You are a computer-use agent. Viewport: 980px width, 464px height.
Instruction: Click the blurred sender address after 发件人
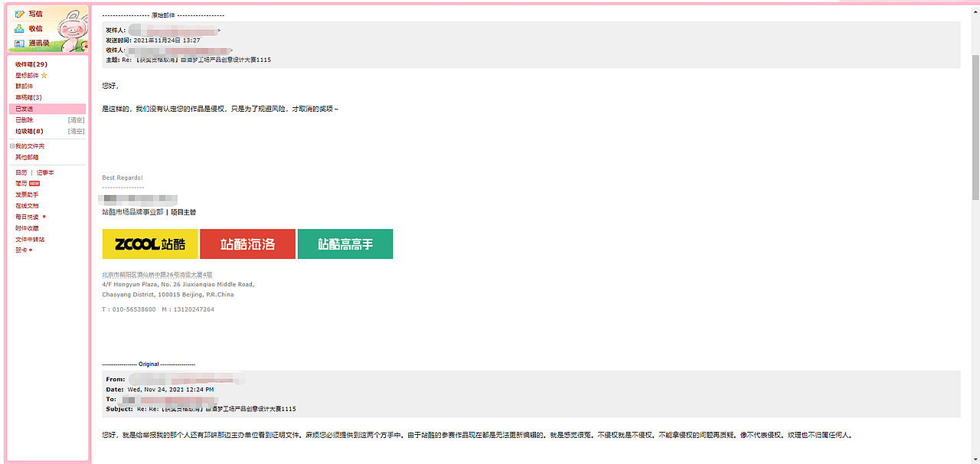tap(174, 30)
